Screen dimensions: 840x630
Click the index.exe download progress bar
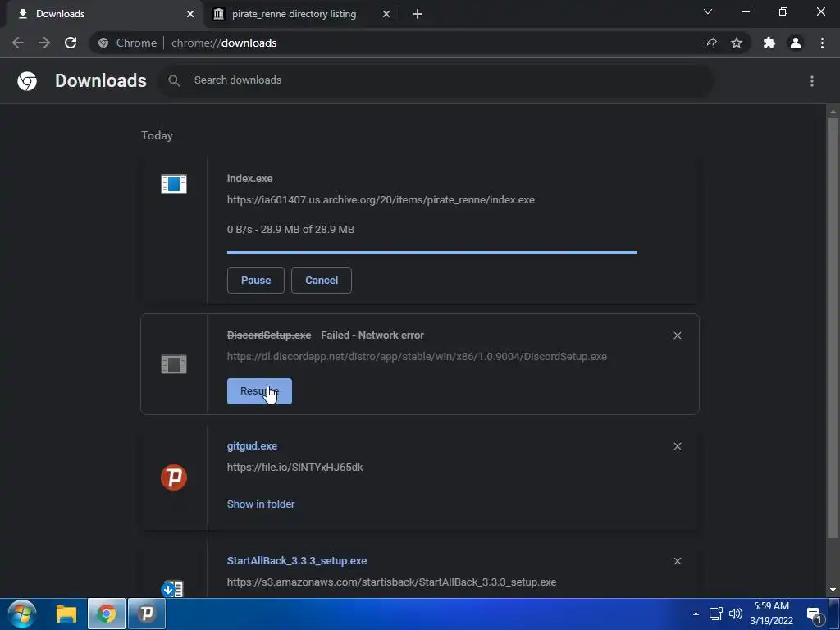(431, 253)
